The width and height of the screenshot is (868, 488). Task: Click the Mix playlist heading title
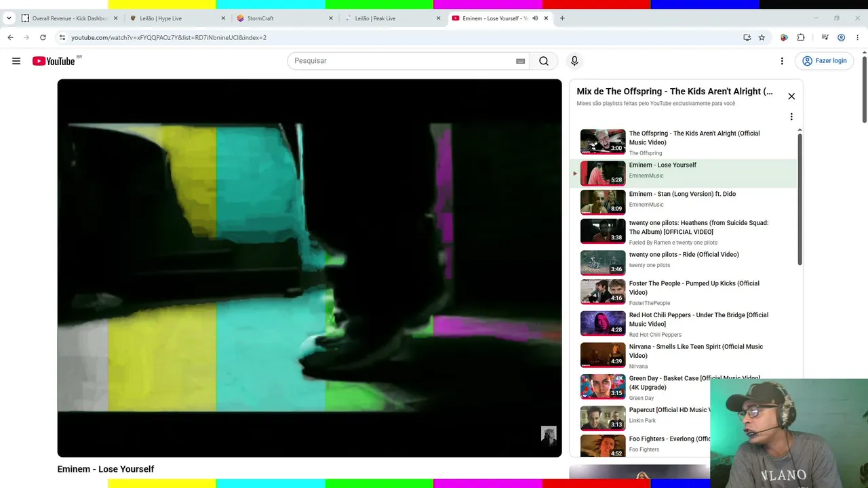pos(675,91)
